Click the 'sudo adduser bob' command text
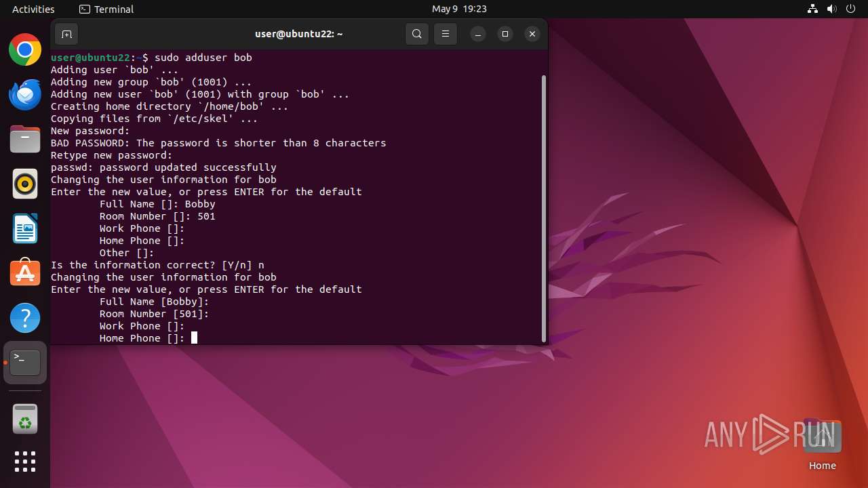This screenshot has height=488, width=868. [203, 58]
